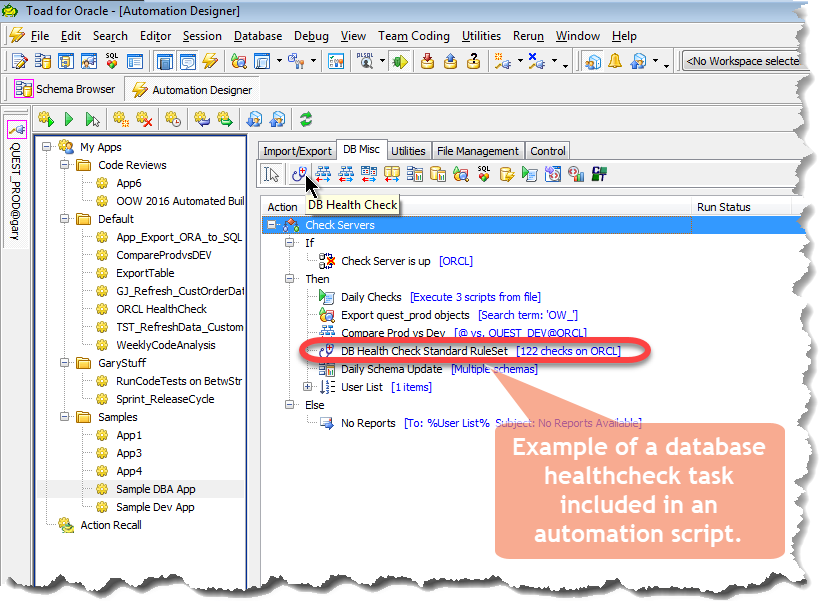Click the yellow lightning Automation Designer toolbar icon
This screenshot has height=601, width=820.
[x=210, y=61]
